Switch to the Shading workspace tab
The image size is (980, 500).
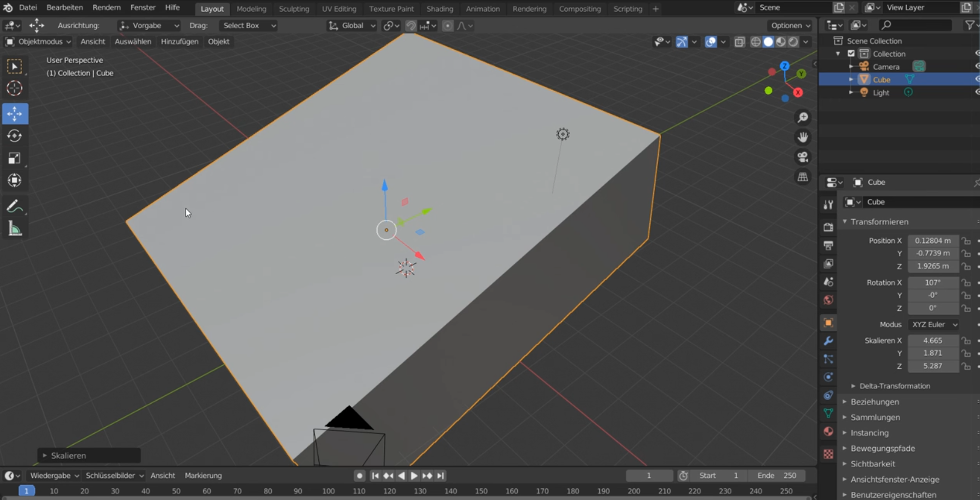point(440,9)
